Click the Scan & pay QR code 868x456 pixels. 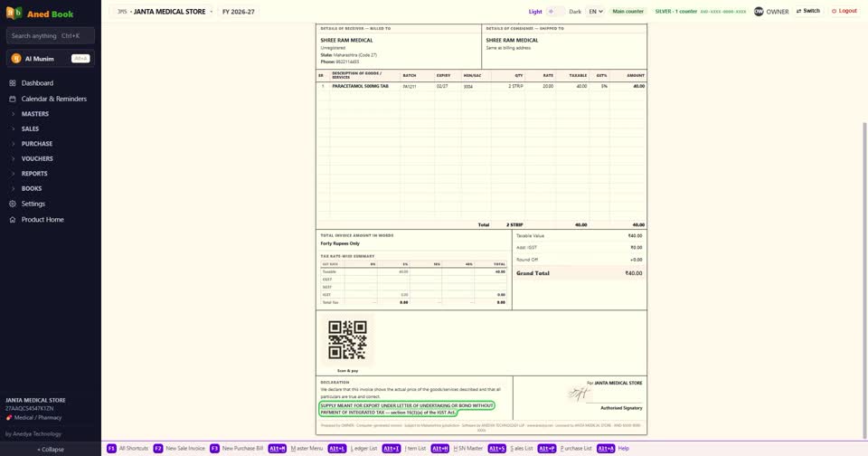[347, 339]
